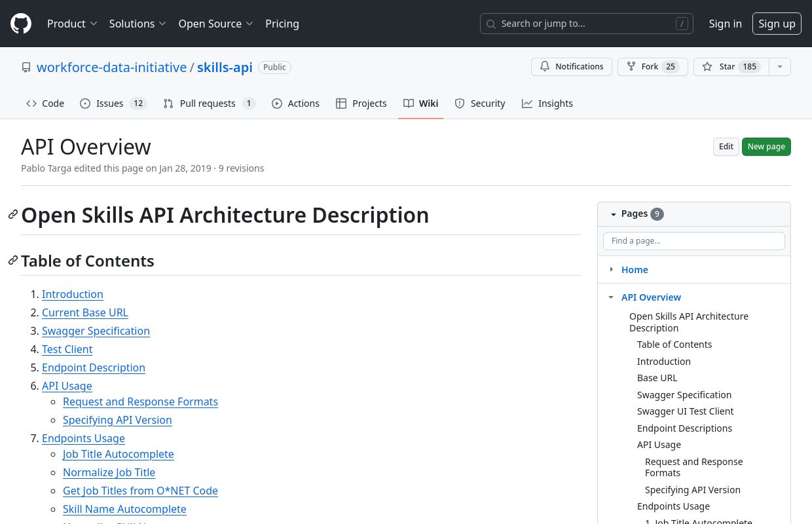Viewport: 812px width, 524px height.
Task: Focus the Search or jump to field
Action: pyautogui.click(x=587, y=24)
